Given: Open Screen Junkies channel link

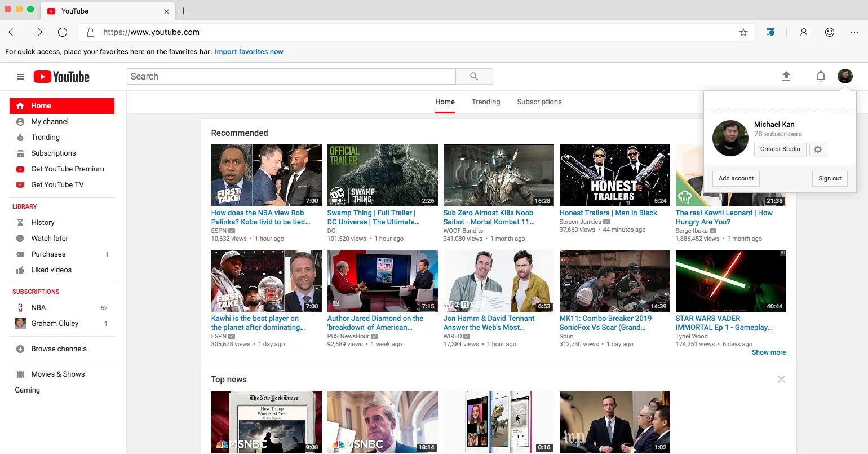Looking at the screenshot, I should (x=580, y=222).
